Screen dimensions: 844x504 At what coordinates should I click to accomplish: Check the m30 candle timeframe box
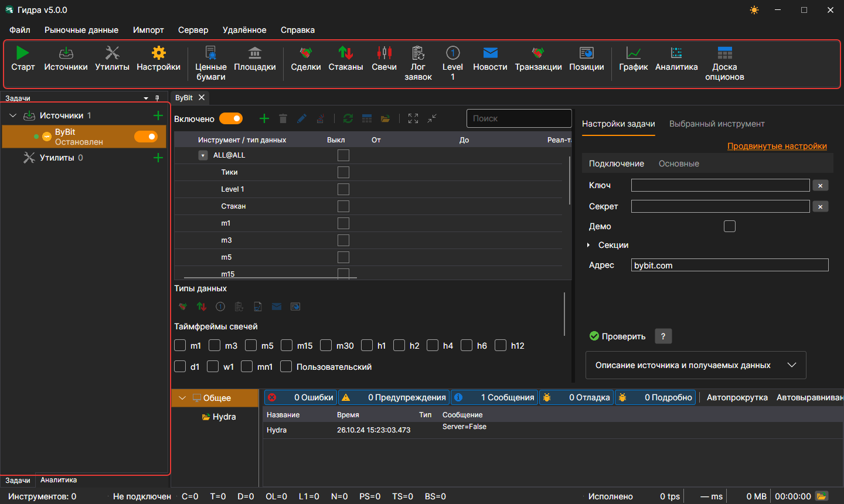pyautogui.click(x=326, y=345)
